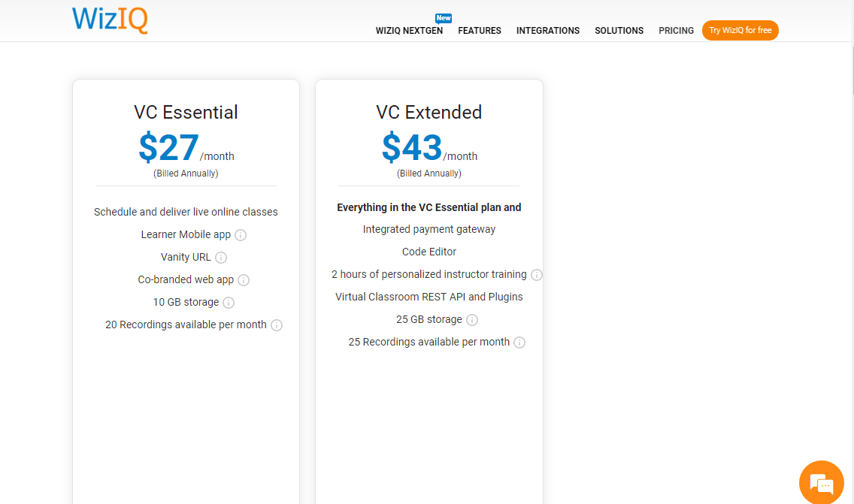The width and height of the screenshot is (854, 504).
Task: Click info icon beside 25 Recordings per month
Action: point(519,343)
